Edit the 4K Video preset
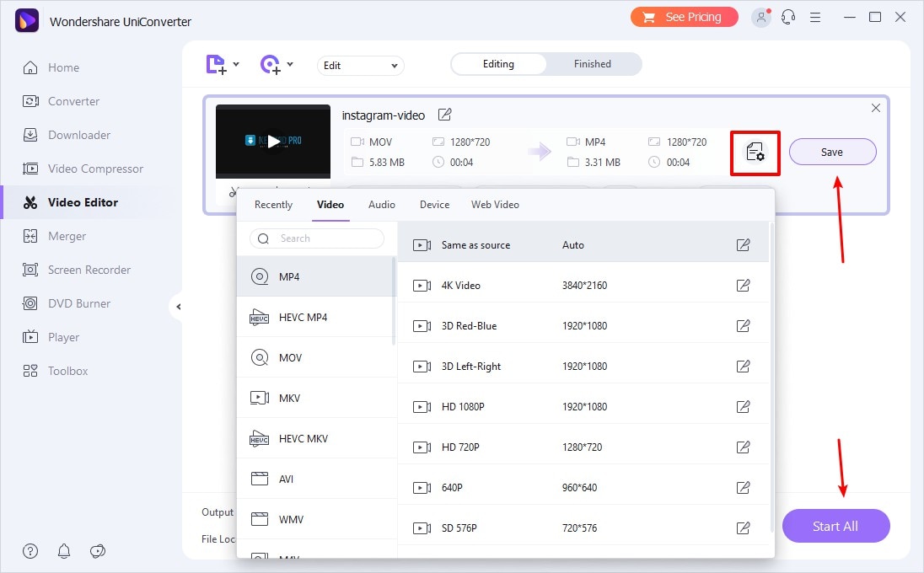Screen dimensions: 924x573 tap(743, 286)
